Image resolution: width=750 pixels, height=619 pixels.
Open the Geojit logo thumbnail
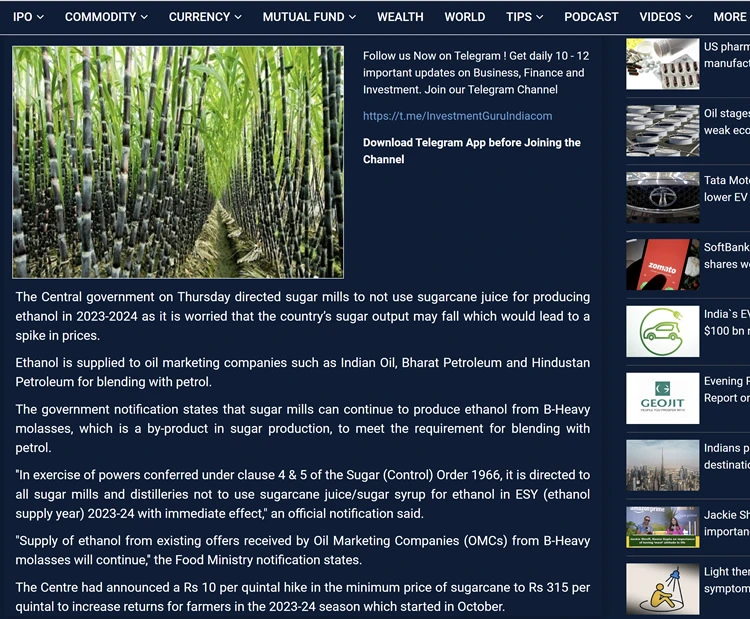click(662, 398)
